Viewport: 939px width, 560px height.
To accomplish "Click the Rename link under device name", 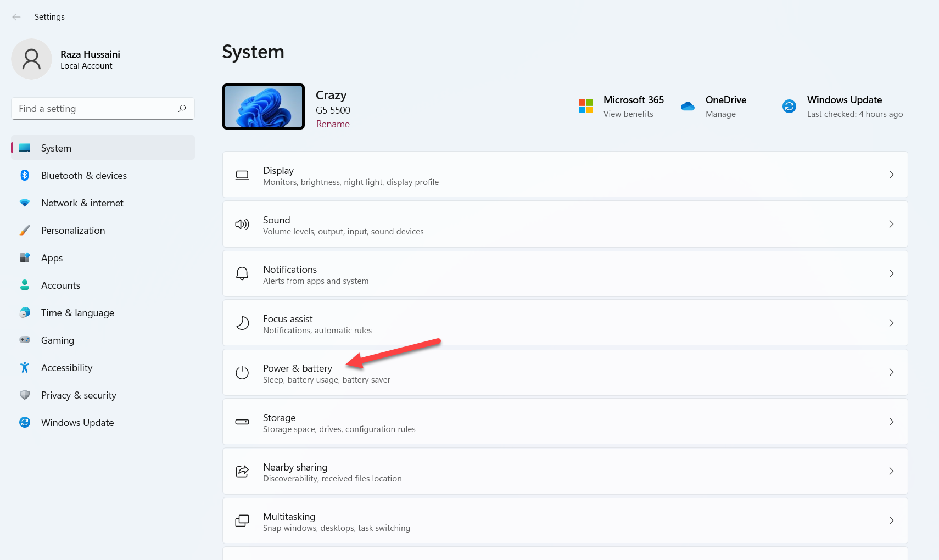I will (333, 124).
